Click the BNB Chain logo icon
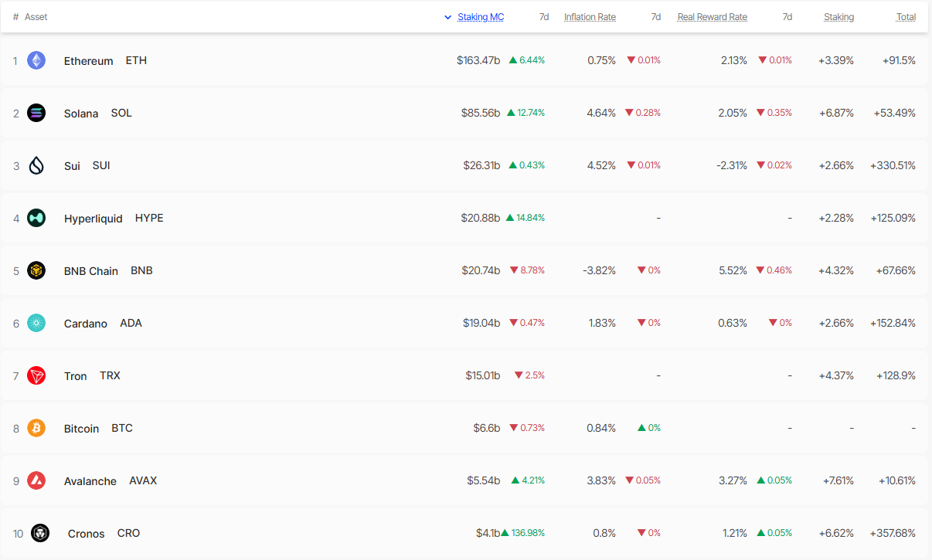Image resolution: width=932 pixels, height=560 pixels. click(x=36, y=270)
